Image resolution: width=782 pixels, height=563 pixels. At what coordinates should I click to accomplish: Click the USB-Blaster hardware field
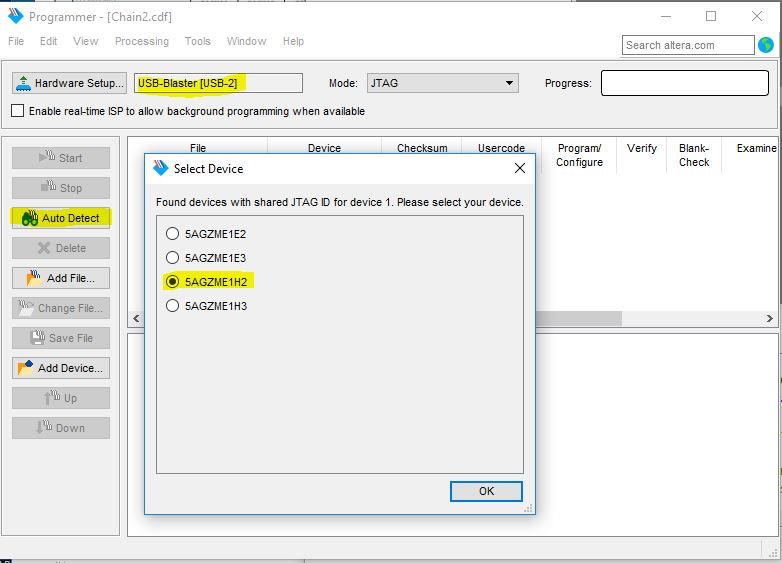click(218, 83)
